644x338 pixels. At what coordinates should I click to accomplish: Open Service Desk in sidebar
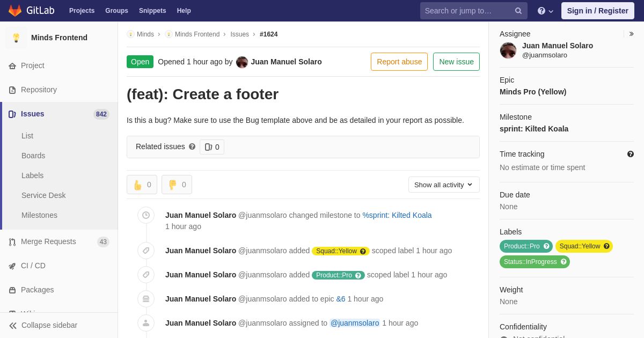click(x=43, y=195)
